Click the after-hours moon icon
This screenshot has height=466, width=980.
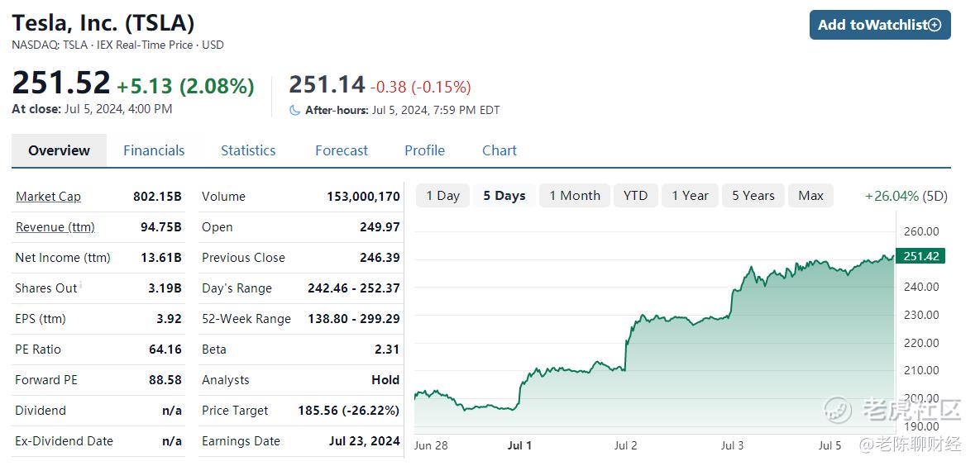point(295,111)
